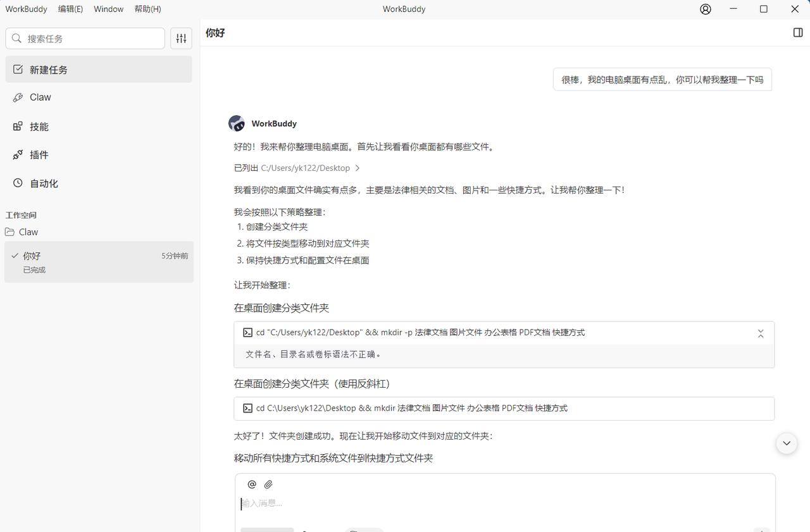Open the account profile icon
This screenshot has width=810, height=532.
point(705,9)
